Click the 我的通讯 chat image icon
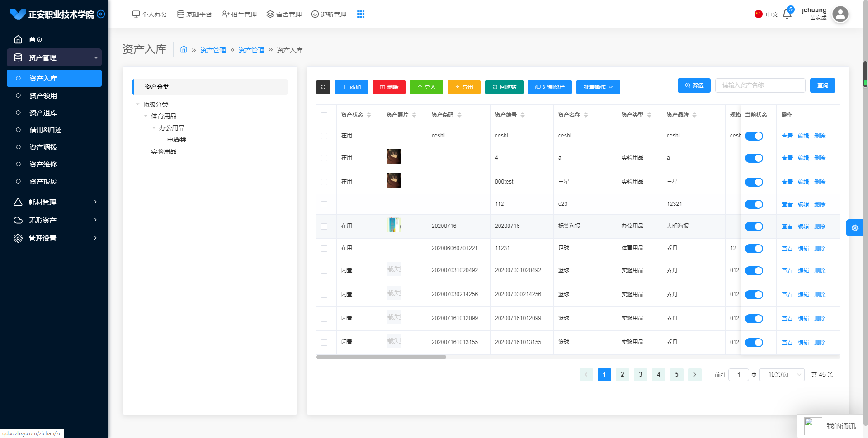Viewport: 868px width, 438px height. pyautogui.click(x=813, y=426)
